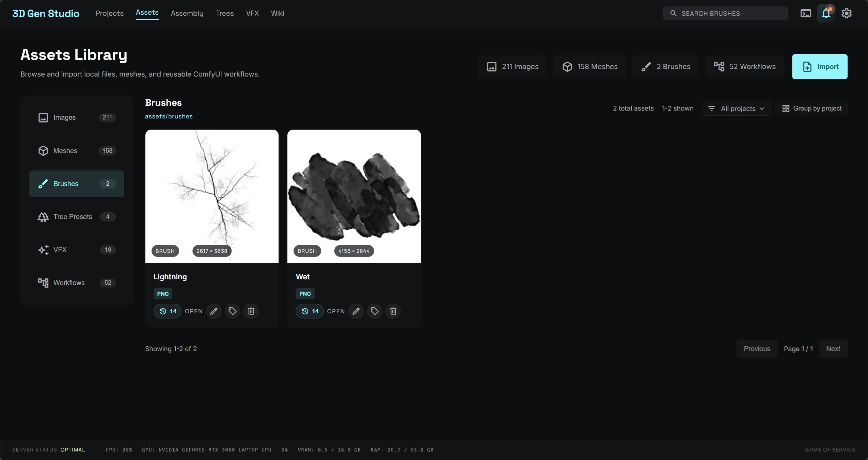Click the Images count badge 211
The image size is (868, 460).
pos(107,117)
